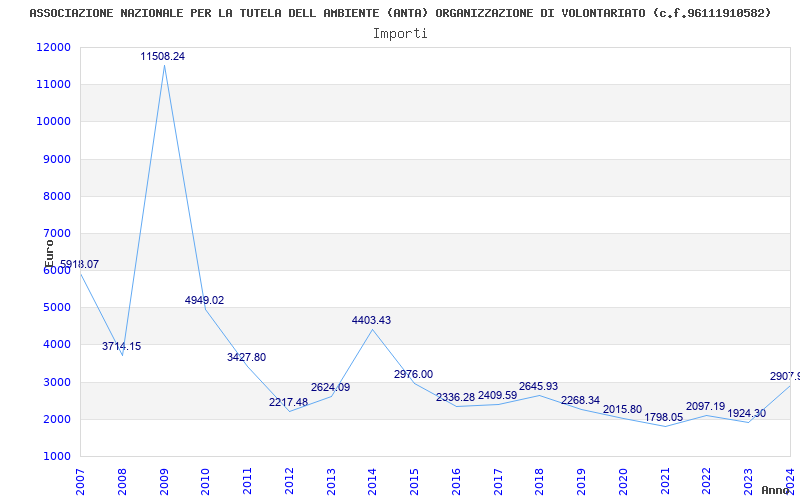
Task: Click the 2012 x-axis year label
Action: pyautogui.click(x=289, y=481)
